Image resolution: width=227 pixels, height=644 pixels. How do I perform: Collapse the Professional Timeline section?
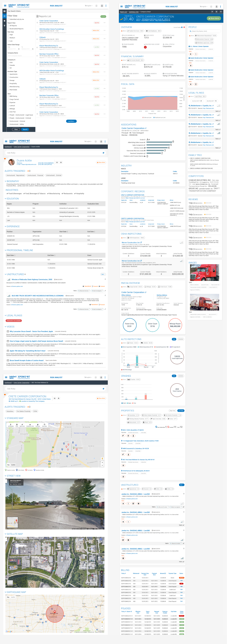[6, 250]
